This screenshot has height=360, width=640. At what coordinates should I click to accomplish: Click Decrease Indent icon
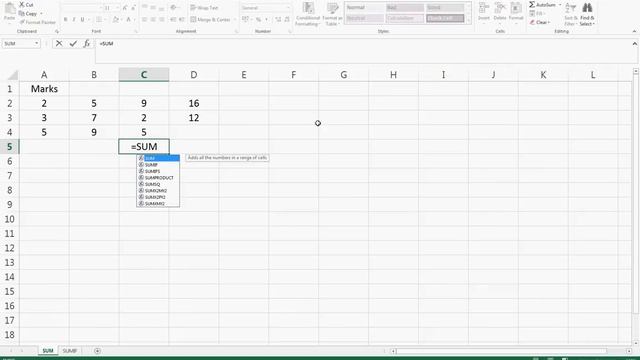[x=173, y=20]
